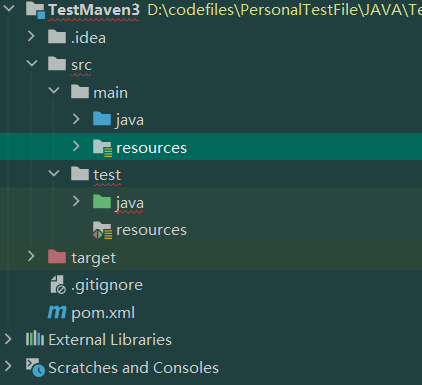The width and height of the screenshot is (422, 385).
Task: Collapse the TestMaven3 project root
Action: 9,8
